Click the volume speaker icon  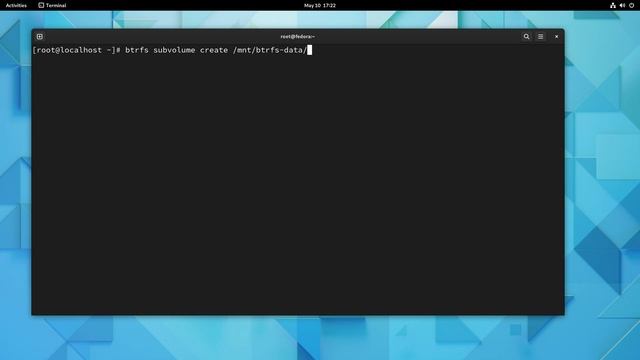click(622, 5)
